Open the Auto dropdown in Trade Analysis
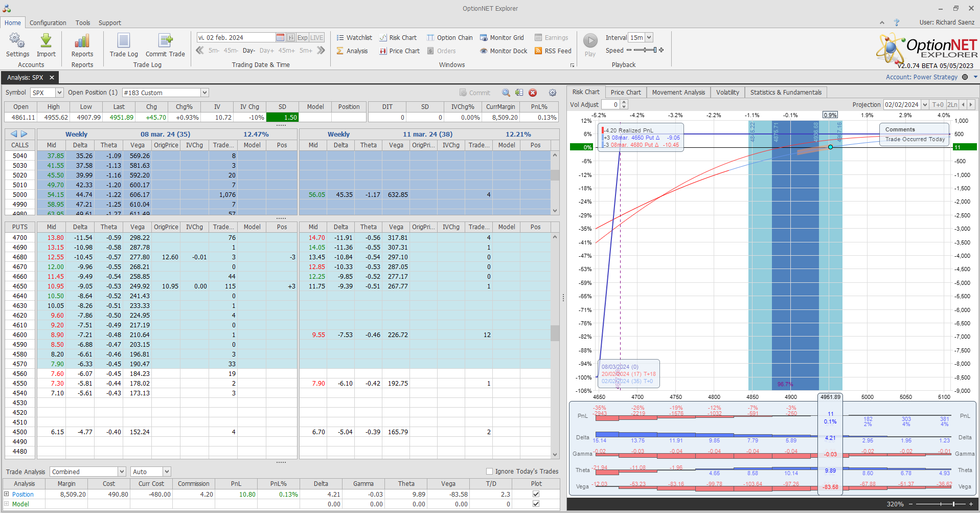980x513 pixels. click(x=167, y=472)
